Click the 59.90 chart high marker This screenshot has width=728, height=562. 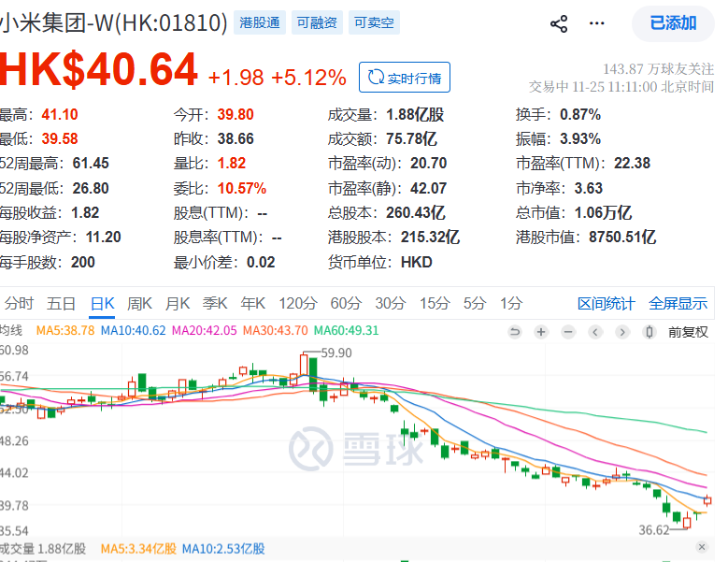click(x=336, y=353)
